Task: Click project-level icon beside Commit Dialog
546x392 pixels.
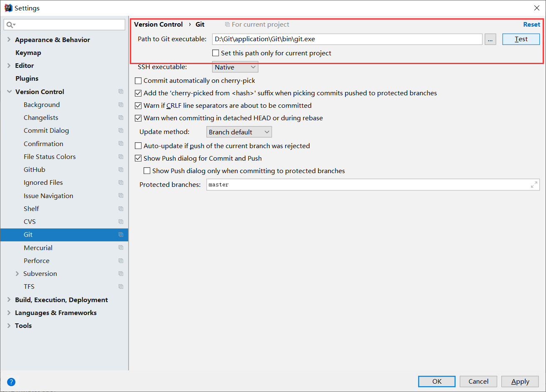Action: tap(121, 130)
